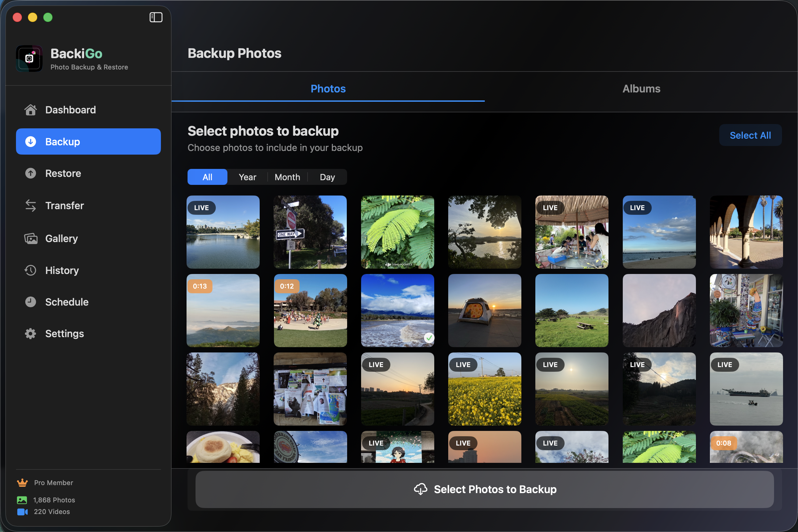The width and height of the screenshot is (798, 532).
Task: Select the 0:13 mountain video thumbnail
Action: pos(223,311)
